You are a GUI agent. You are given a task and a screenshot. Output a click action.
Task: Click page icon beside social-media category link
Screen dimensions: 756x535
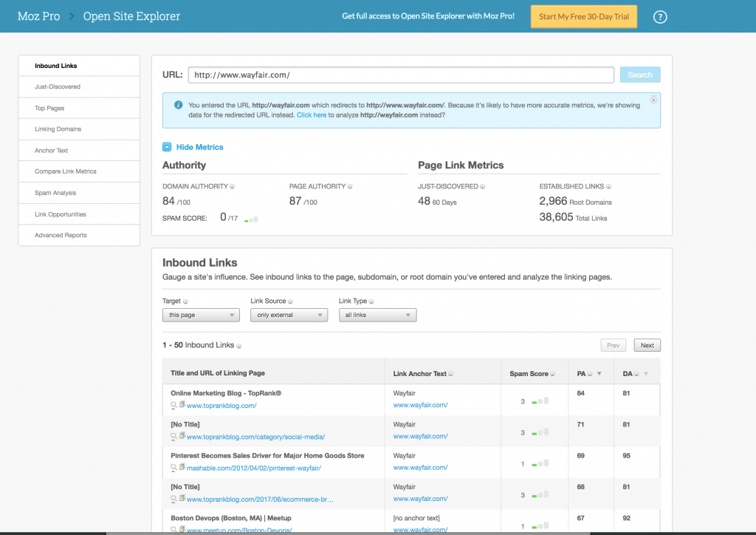pyautogui.click(x=182, y=436)
